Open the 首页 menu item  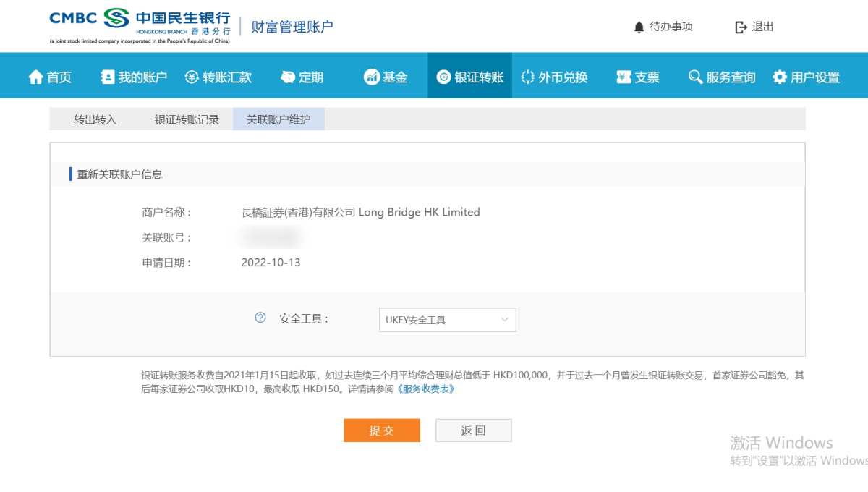pyautogui.click(x=50, y=77)
